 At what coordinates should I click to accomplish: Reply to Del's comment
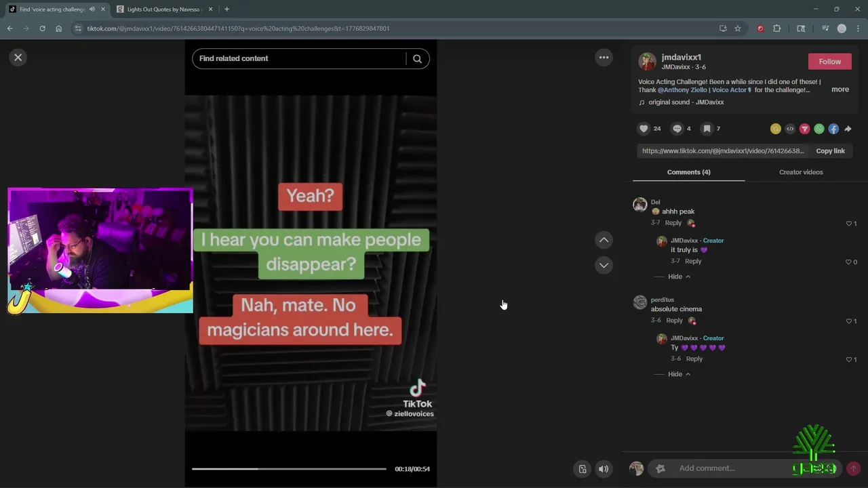pyautogui.click(x=673, y=223)
